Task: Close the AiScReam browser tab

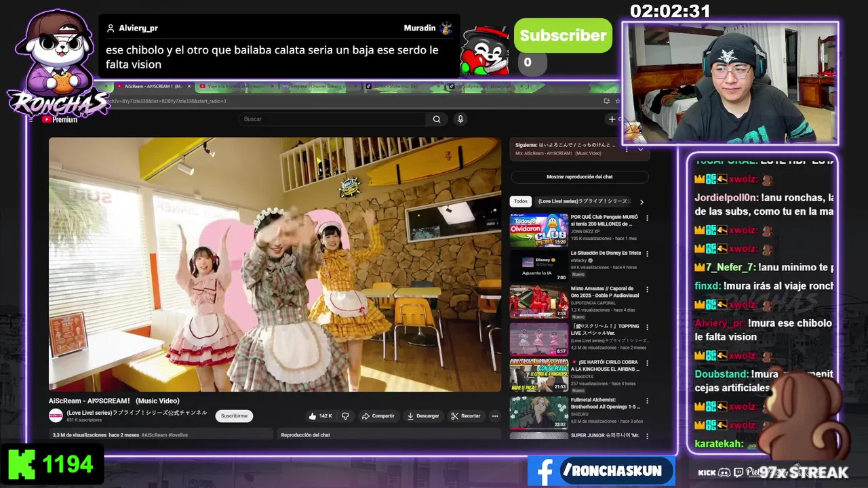Action: (x=189, y=86)
